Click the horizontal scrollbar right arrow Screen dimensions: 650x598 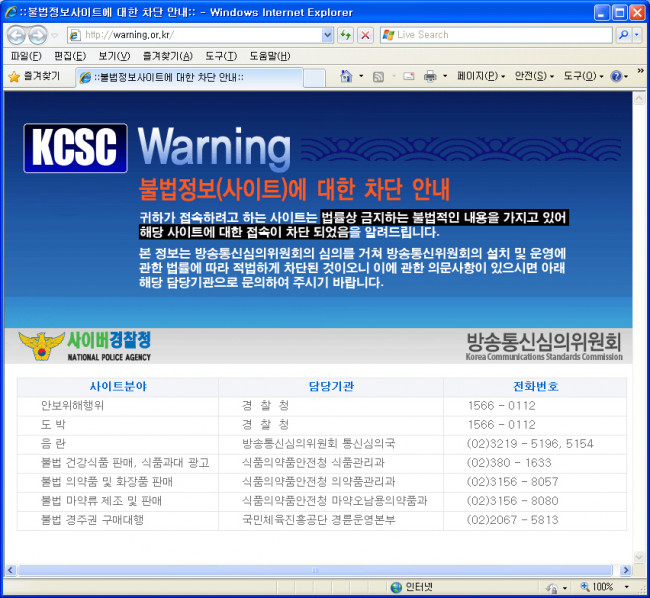pos(626,570)
